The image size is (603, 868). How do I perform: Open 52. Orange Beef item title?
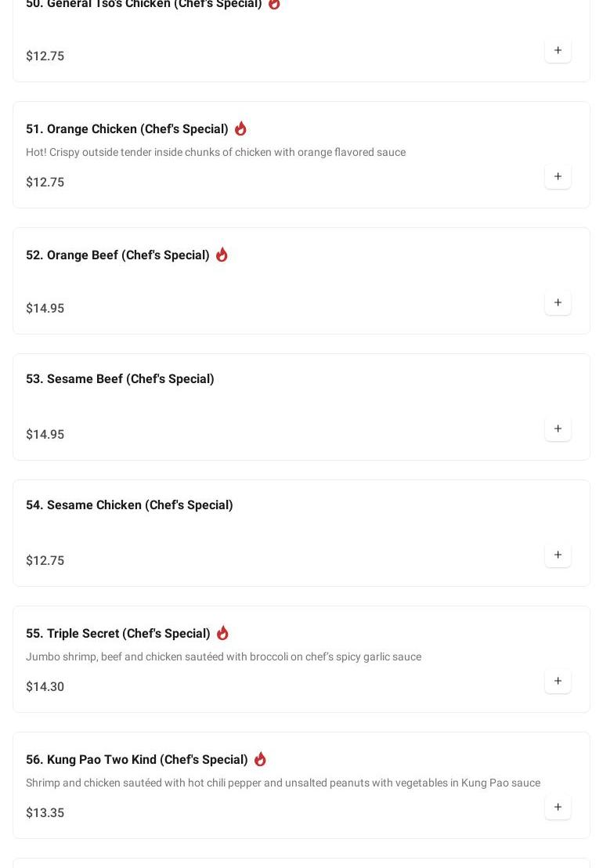tap(117, 255)
